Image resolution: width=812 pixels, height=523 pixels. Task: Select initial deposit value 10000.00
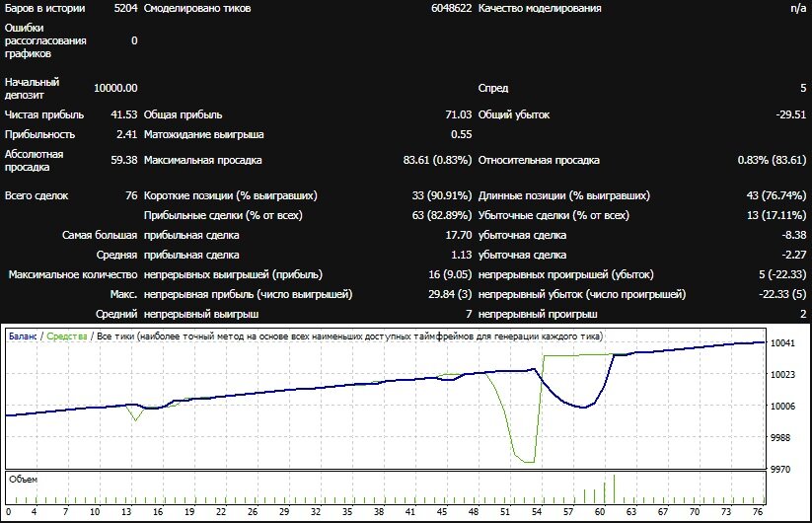coord(115,88)
